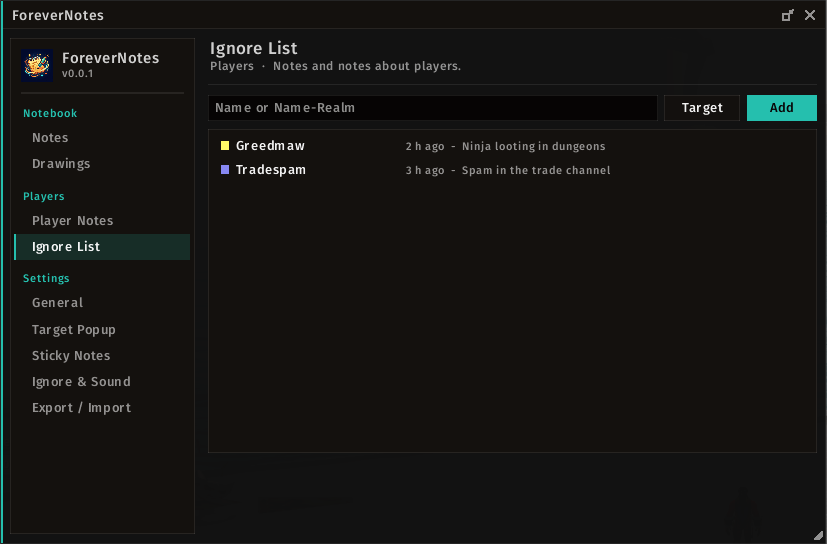The image size is (827, 544).
Task: Click Tradespam's purple class color square
Action: 225,170
